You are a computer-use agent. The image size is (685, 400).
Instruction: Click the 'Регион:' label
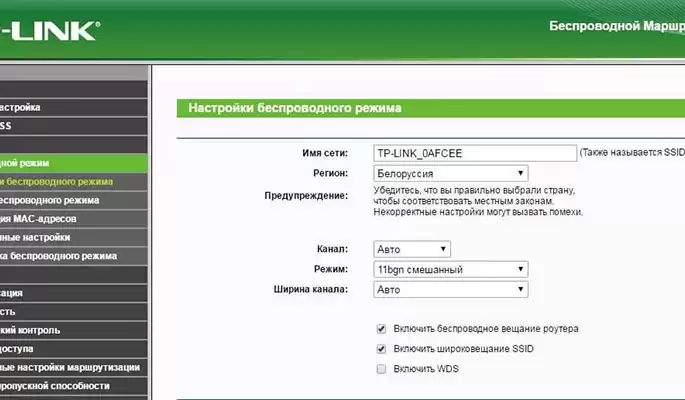[330, 173]
